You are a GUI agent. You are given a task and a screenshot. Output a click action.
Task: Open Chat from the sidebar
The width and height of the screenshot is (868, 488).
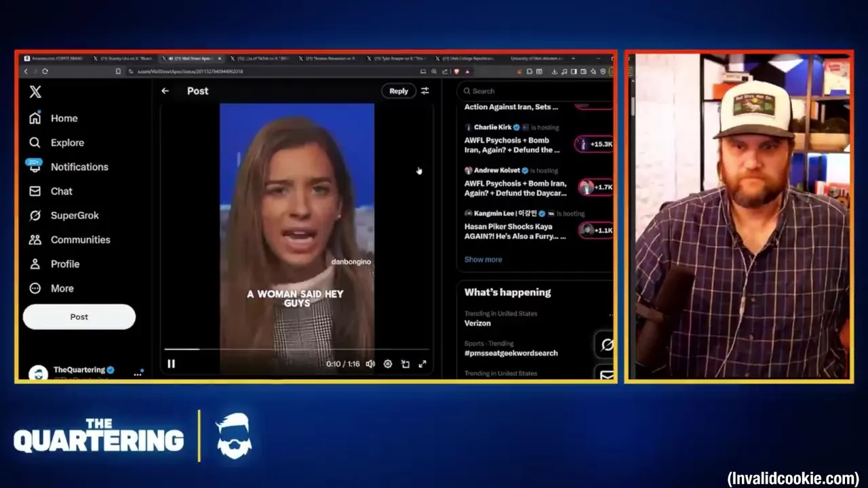tap(51, 191)
